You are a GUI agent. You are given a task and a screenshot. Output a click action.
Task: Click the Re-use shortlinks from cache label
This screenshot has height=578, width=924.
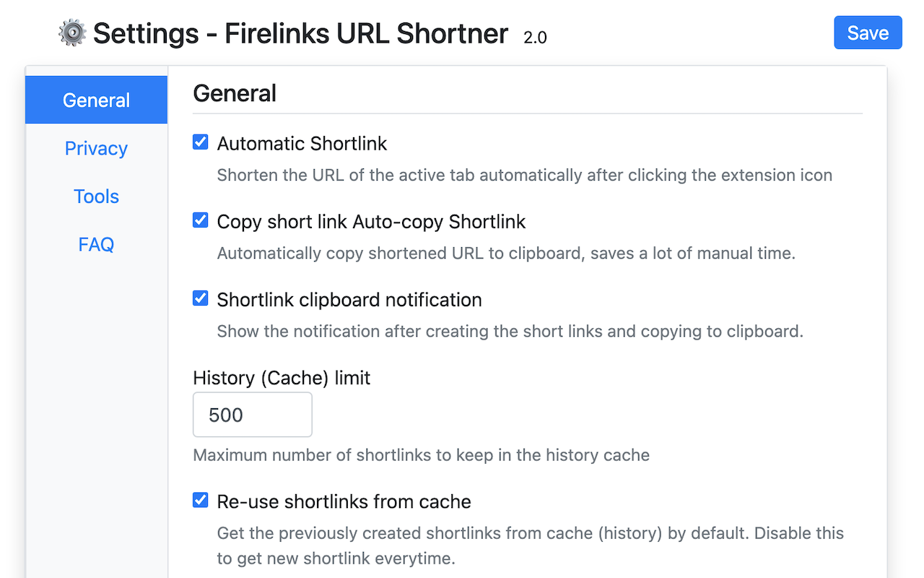point(344,501)
